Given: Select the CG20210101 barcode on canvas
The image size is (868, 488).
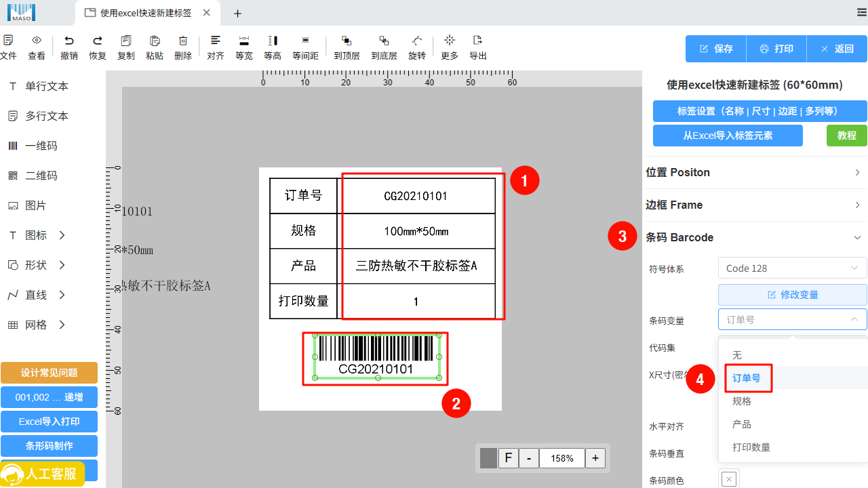Looking at the screenshot, I should coord(376,357).
